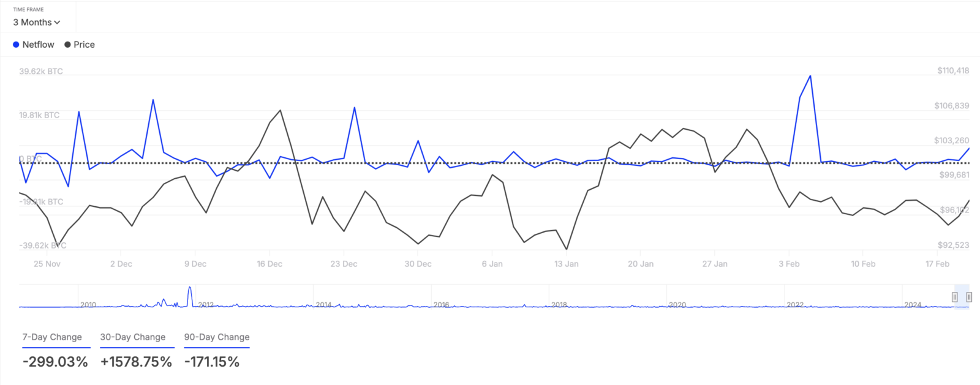Click the netflow peak near 3 Feb
980x385 pixels.
(x=810, y=76)
